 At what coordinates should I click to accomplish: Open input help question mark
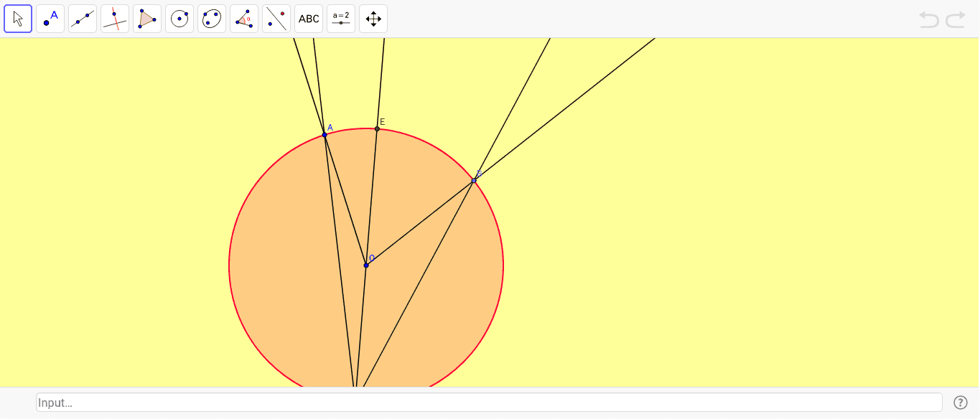tap(961, 402)
